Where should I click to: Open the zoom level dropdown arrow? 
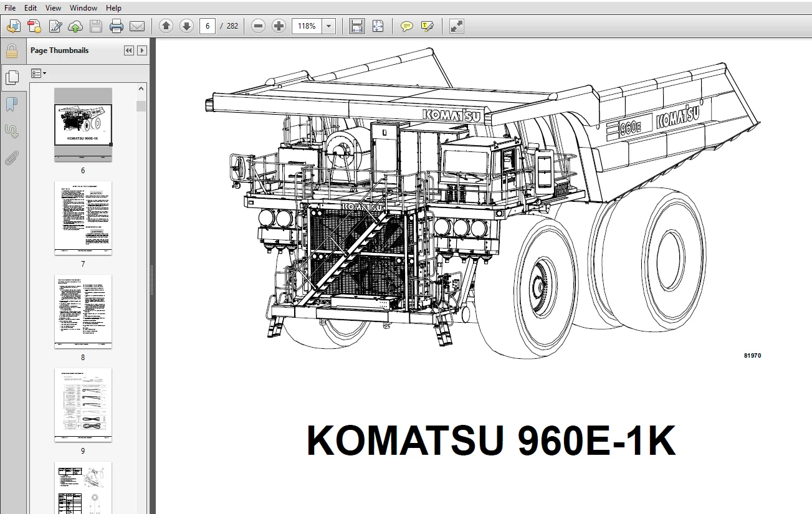(x=329, y=26)
